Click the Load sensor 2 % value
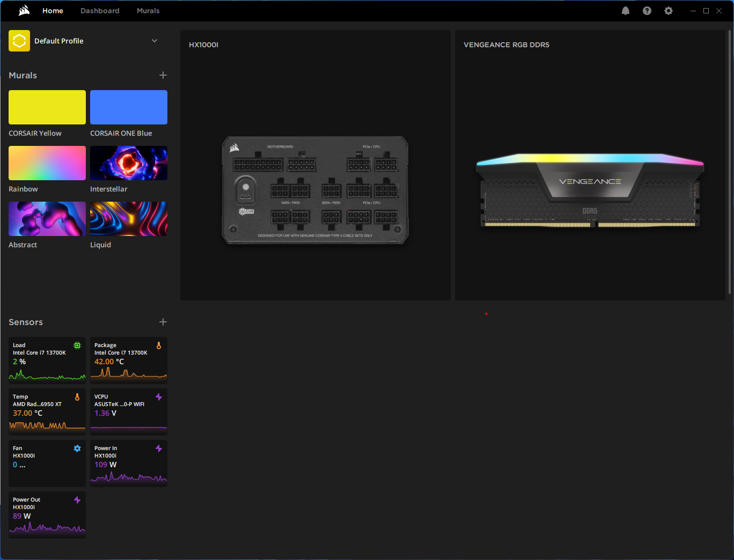 [19, 362]
